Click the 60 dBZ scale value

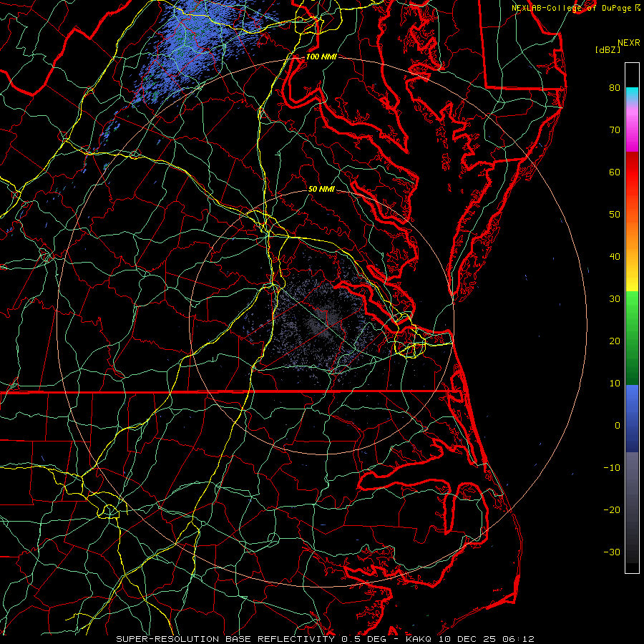(615, 172)
